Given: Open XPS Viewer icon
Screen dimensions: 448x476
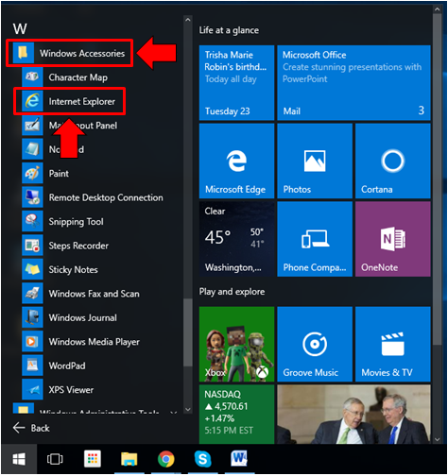Looking at the screenshot, I should [x=32, y=389].
